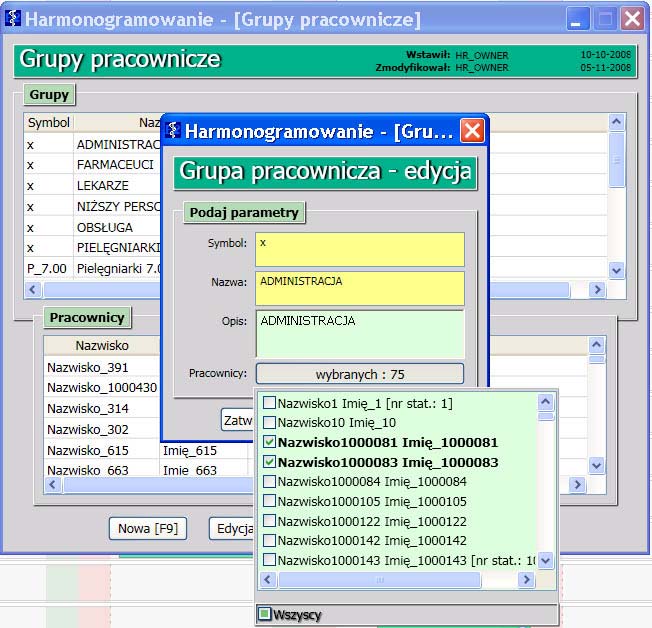Minimize the main Harmonogramowanie window
Image resolution: width=652 pixels, height=628 pixels.
point(578,19)
